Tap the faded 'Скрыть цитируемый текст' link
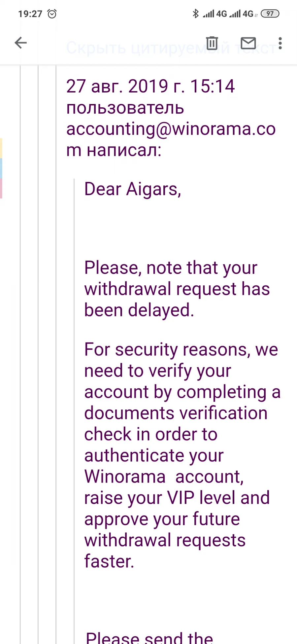Screen dimensions: 297x644 (x=172, y=48)
